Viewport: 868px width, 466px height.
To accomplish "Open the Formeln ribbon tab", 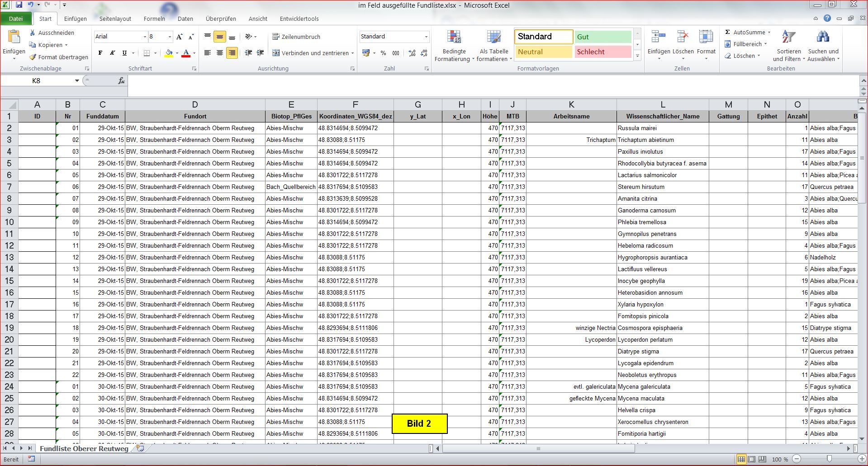I will click(154, 19).
